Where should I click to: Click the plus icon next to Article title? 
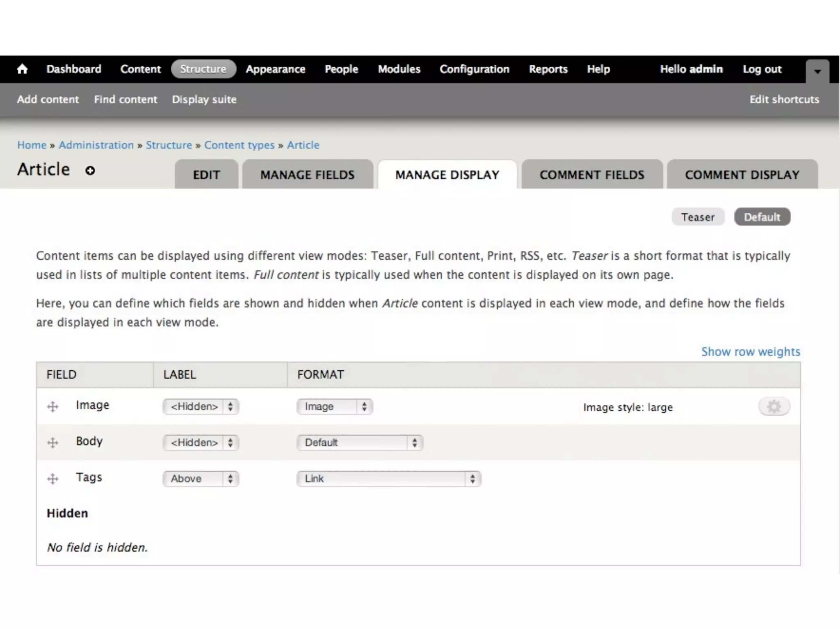click(90, 171)
